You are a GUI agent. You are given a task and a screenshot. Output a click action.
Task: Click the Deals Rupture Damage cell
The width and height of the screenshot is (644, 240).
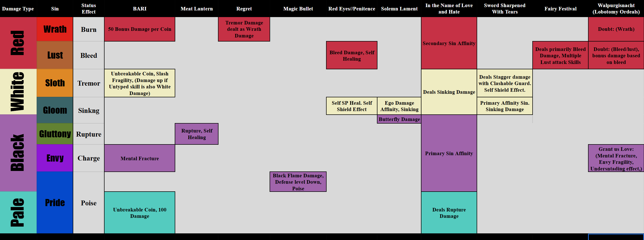click(449, 212)
